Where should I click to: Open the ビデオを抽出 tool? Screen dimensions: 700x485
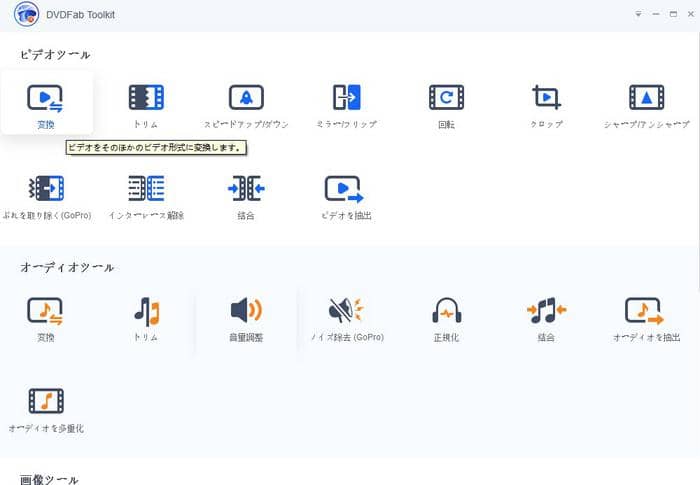click(346, 197)
